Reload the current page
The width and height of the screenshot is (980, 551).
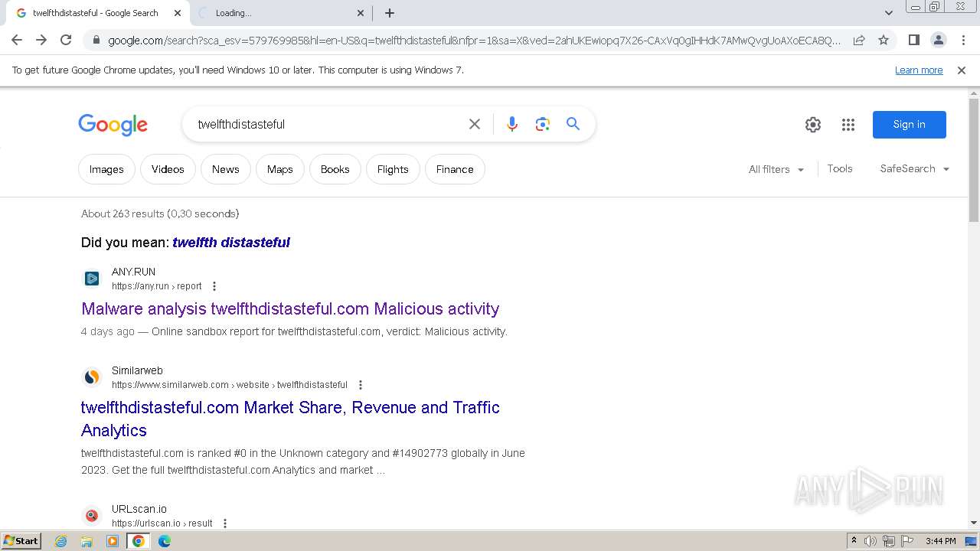click(66, 40)
